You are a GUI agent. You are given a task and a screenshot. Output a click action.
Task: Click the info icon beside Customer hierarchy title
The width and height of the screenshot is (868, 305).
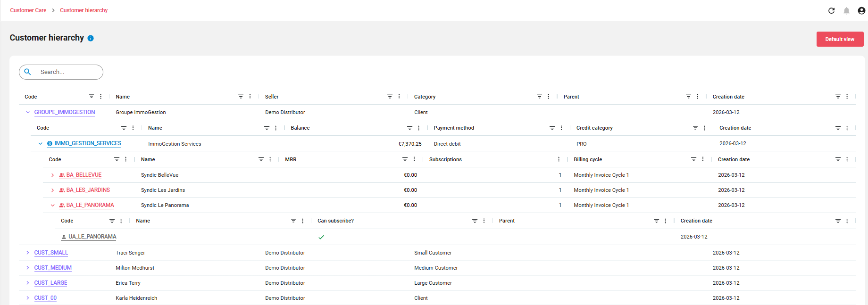(91, 38)
